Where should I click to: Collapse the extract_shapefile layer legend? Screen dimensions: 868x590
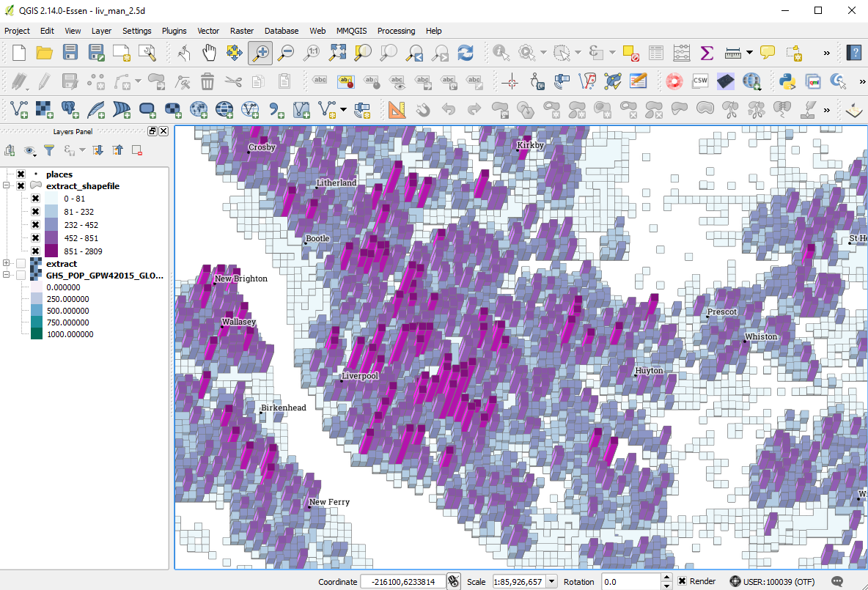tap(5, 185)
